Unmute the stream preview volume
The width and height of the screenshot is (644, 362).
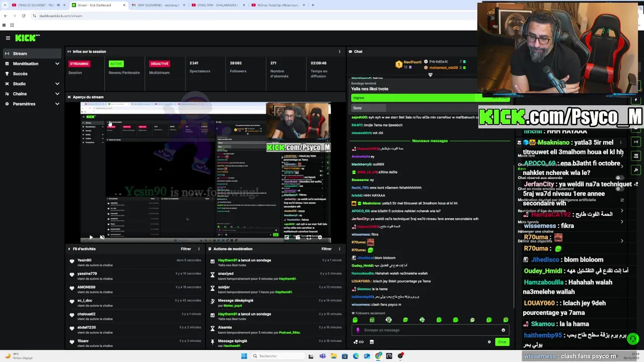[102, 237]
